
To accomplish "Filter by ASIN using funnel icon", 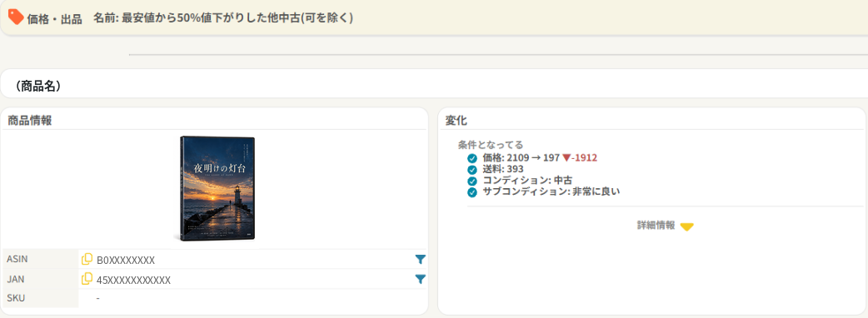I will 420,259.
